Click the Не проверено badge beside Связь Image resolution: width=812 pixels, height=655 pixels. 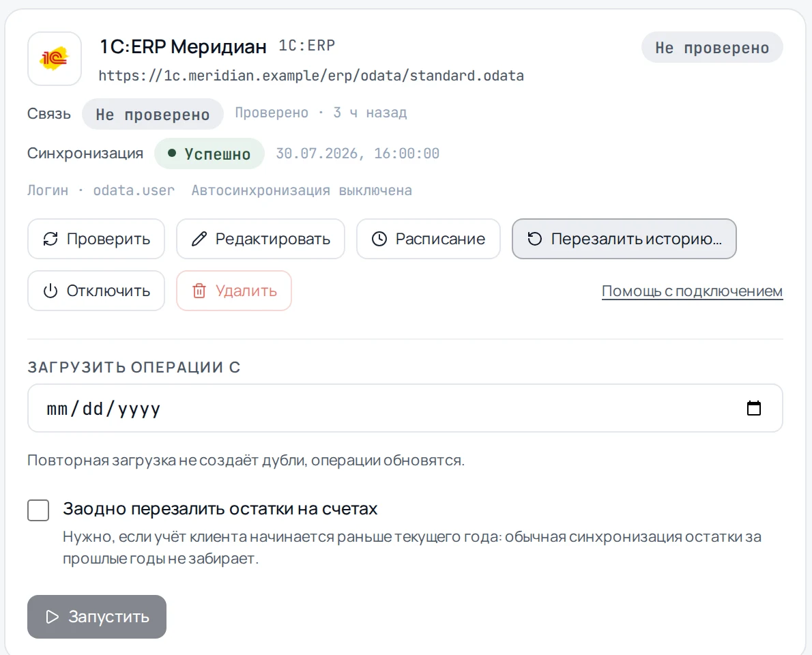point(153,114)
